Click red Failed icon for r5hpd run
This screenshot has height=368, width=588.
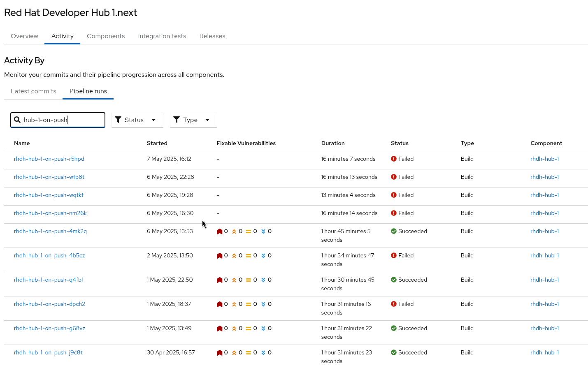[x=394, y=159]
